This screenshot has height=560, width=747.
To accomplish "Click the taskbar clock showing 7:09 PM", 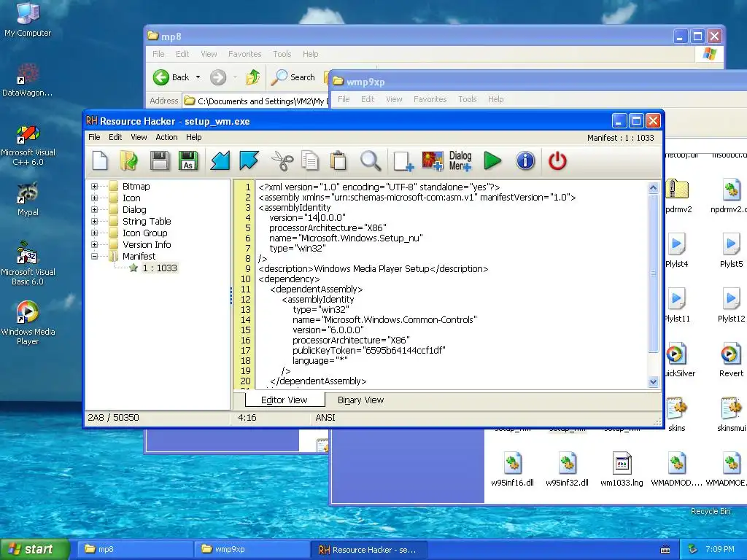I will tap(720, 549).
